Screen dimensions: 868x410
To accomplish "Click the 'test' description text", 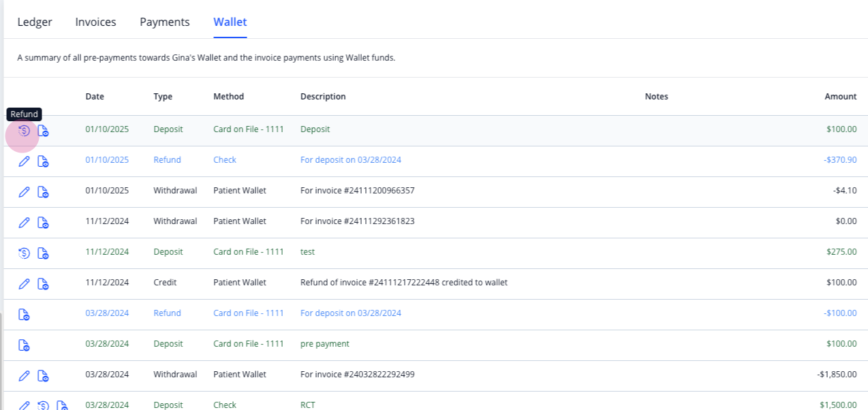I will click(x=307, y=252).
